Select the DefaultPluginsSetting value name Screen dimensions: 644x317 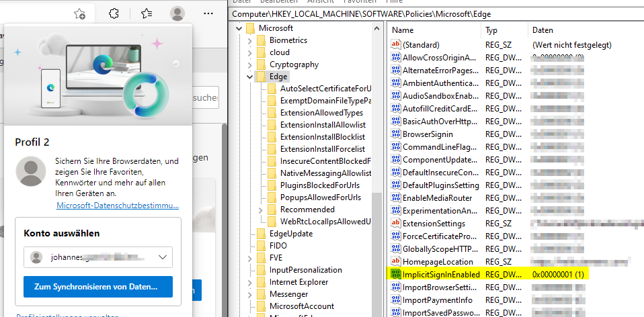tap(441, 185)
